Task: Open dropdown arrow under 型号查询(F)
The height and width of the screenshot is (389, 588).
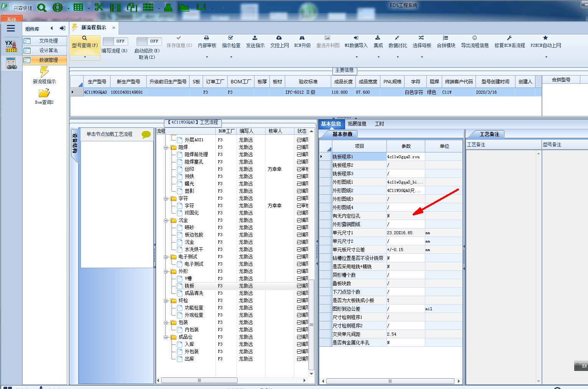Action: [x=85, y=57]
